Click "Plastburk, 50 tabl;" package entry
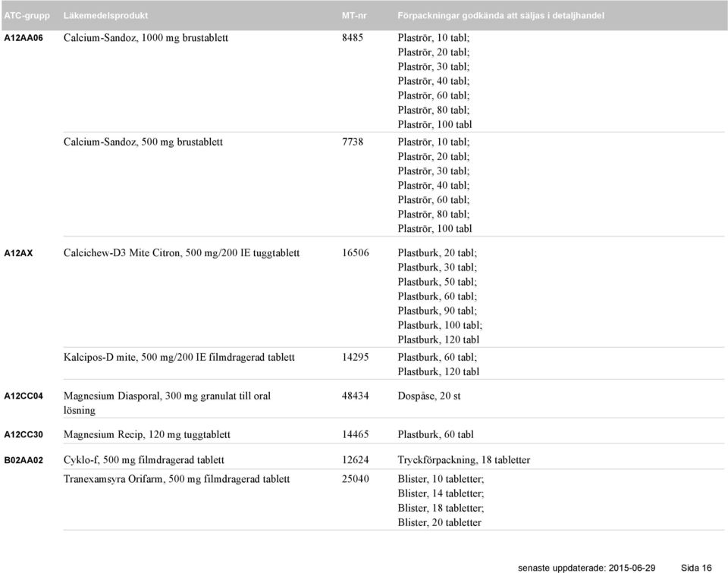The height and width of the screenshot is (573, 728). point(438,282)
